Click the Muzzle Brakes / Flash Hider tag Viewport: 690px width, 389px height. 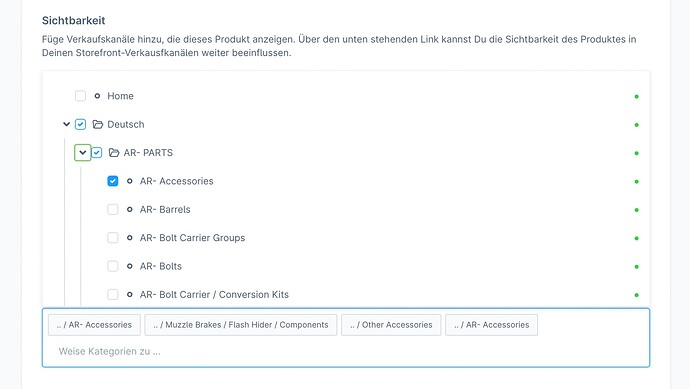tap(241, 325)
